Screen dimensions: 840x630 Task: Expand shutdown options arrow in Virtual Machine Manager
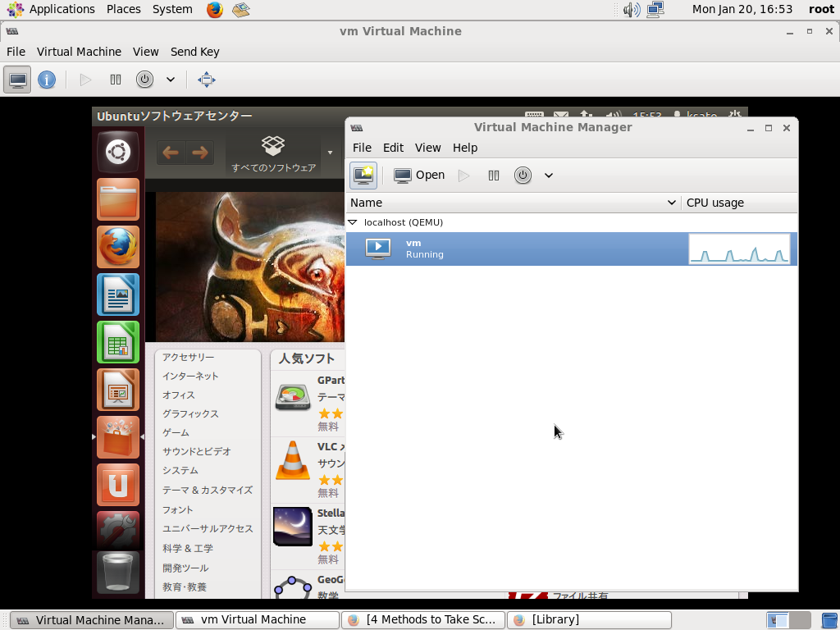tap(549, 176)
